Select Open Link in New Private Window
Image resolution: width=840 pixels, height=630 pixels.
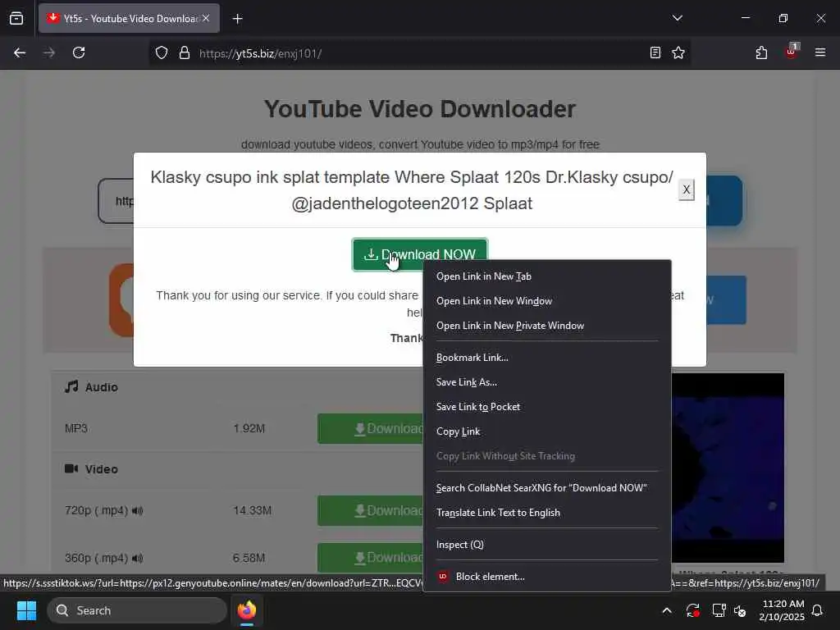coord(547,326)
